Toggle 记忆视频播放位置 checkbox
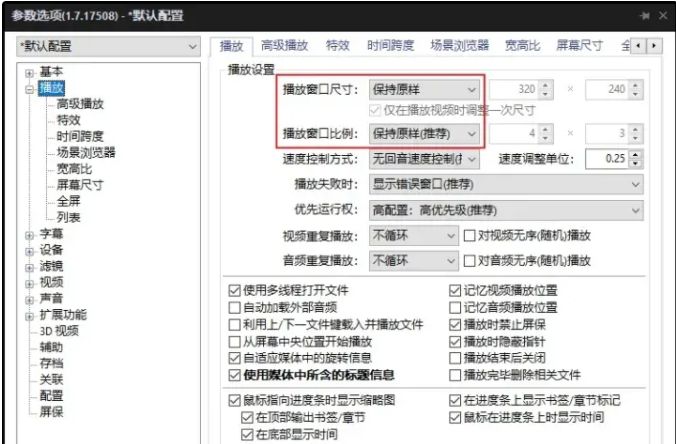 455,291
